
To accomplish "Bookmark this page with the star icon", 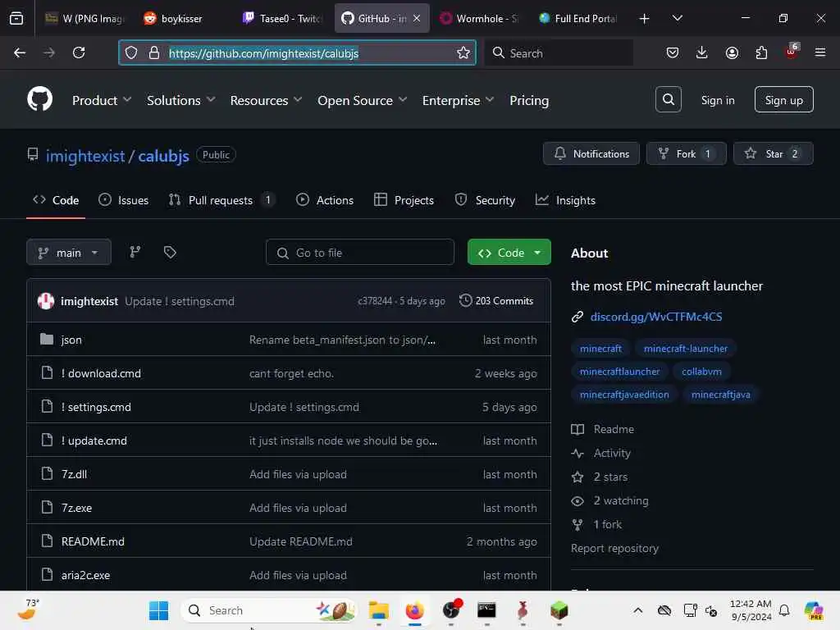I will [463, 52].
